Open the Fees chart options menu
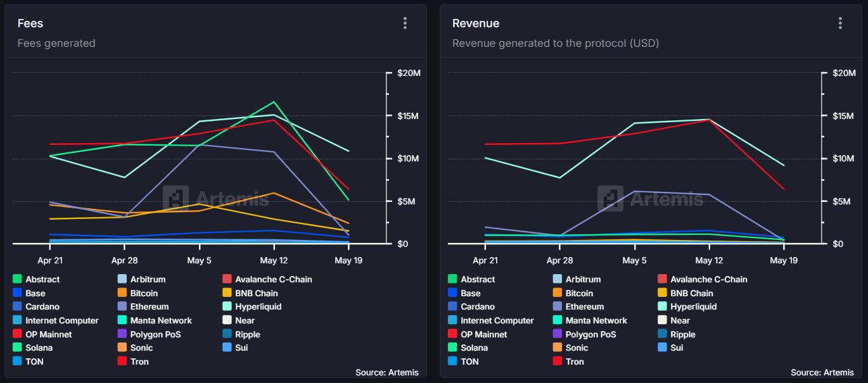This screenshot has height=383, width=868. 405,23
